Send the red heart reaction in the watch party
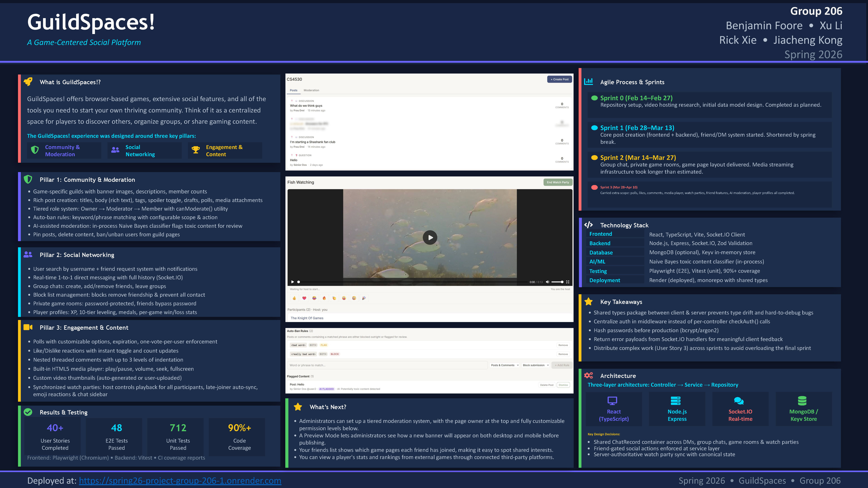This screenshot has width=868, height=488. click(304, 298)
